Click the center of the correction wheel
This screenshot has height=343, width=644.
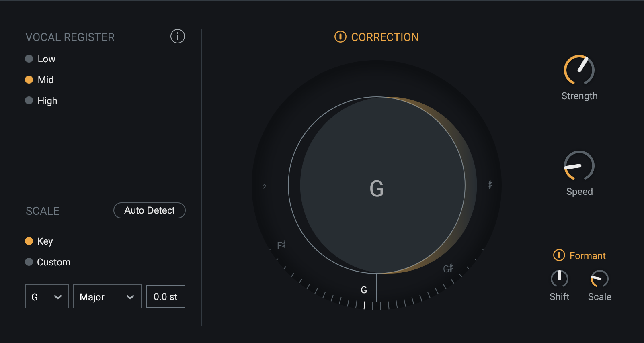coord(377,189)
